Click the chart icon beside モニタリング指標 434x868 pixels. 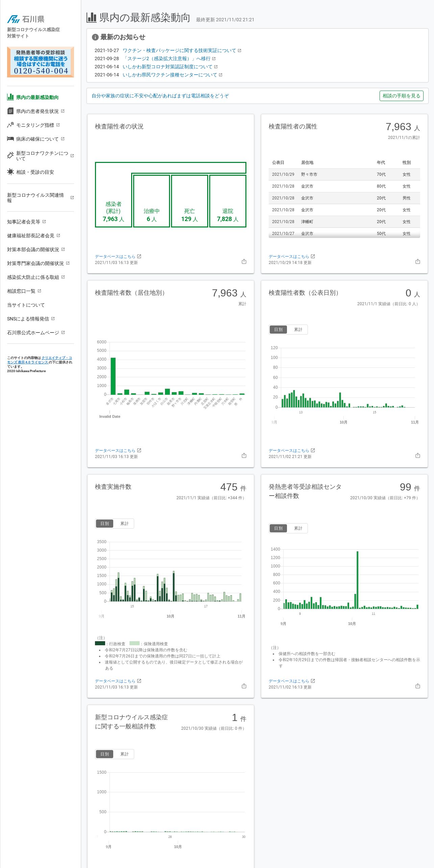coord(10,125)
